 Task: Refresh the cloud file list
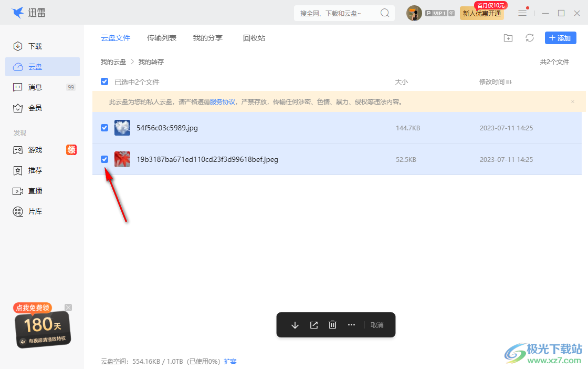point(530,38)
